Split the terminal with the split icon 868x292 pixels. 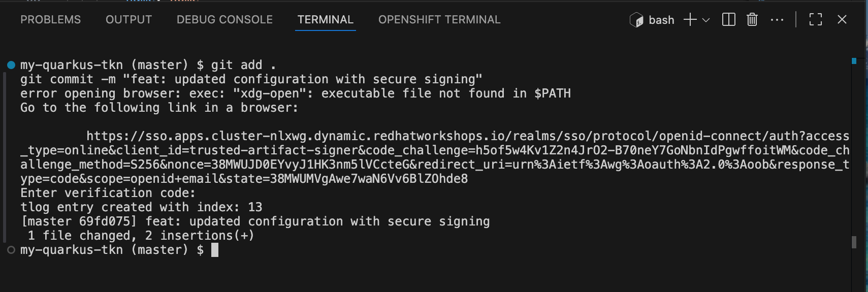click(729, 20)
